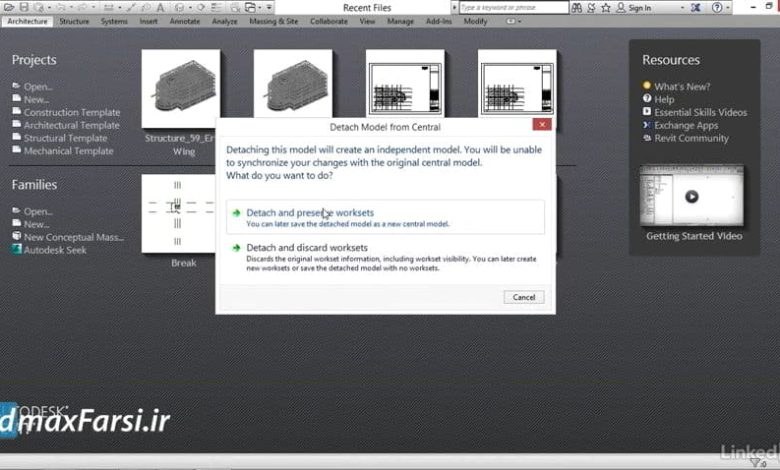The width and height of the screenshot is (780, 470).
Task: Choose Detach and preserve worksets
Action: 385,217
